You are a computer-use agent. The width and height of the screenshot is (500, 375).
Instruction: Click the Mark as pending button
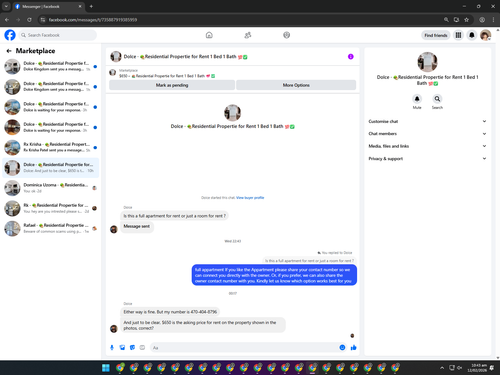172,85
